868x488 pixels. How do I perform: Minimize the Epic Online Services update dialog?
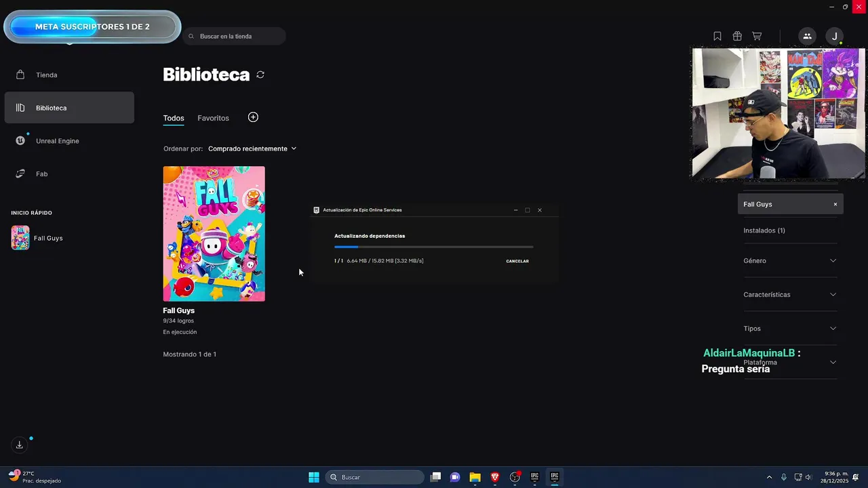(x=516, y=210)
